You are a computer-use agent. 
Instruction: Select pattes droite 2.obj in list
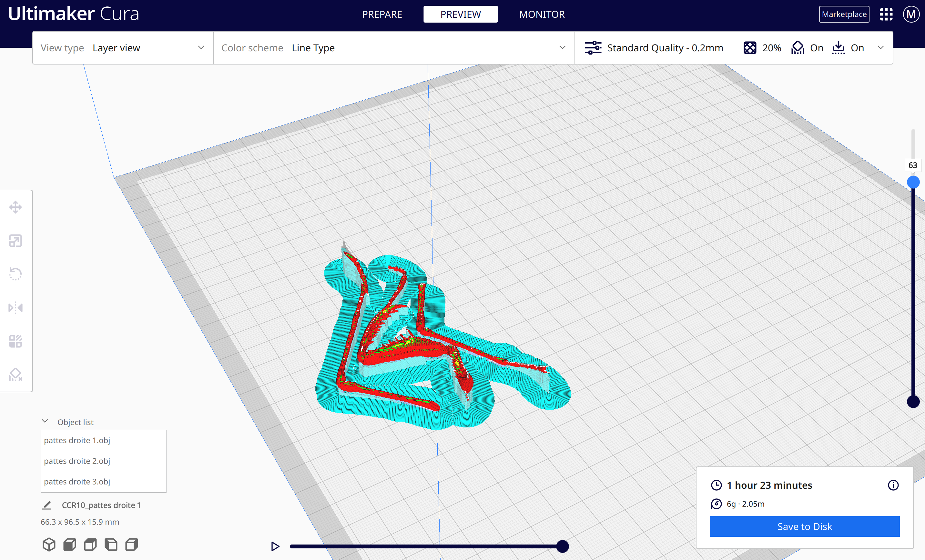click(x=103, y=461)
